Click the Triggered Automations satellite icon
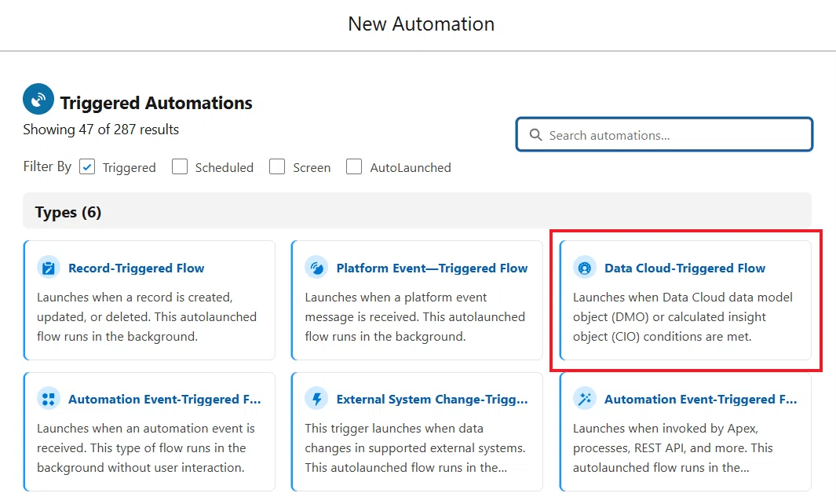 click(x=38, y=99)
